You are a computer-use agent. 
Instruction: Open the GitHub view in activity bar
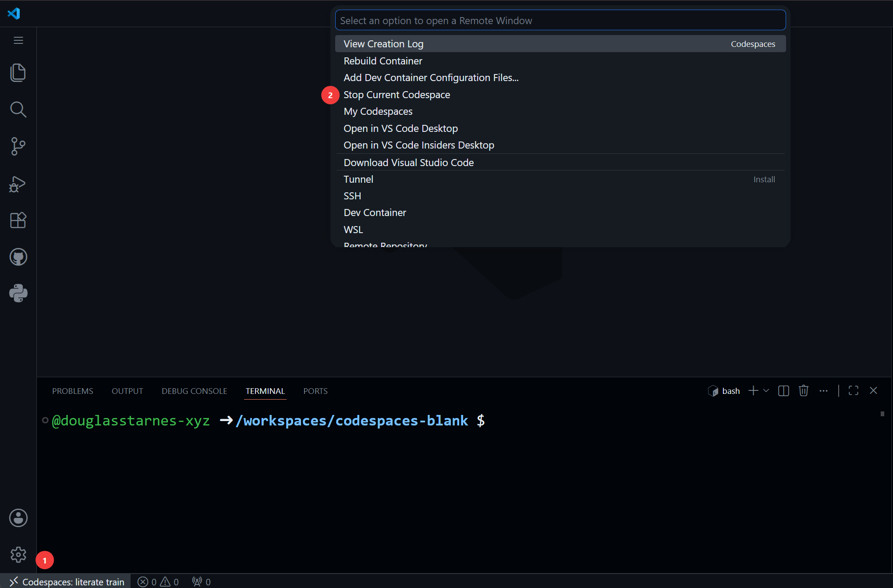tap(18, 257)
